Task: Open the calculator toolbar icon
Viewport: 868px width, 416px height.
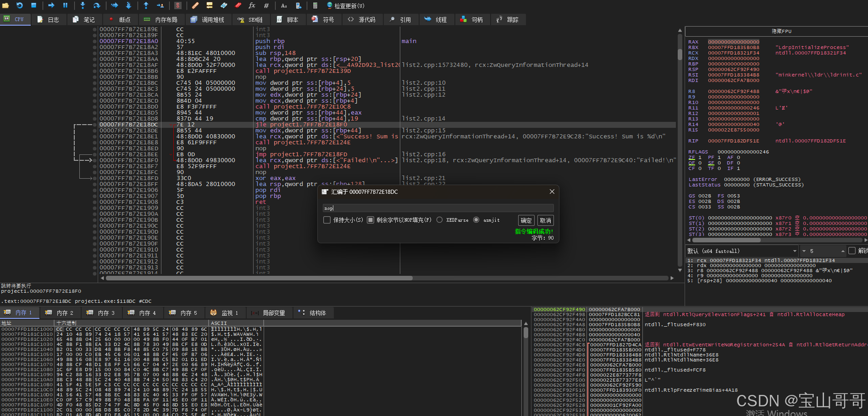Action: 315,5
